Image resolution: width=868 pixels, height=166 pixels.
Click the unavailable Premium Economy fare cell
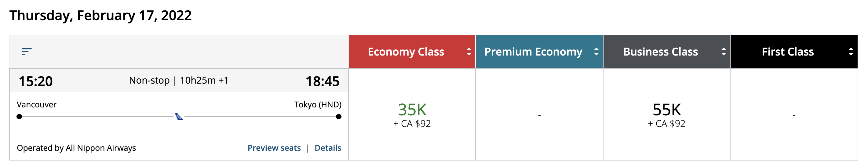(x=539, y=115)
